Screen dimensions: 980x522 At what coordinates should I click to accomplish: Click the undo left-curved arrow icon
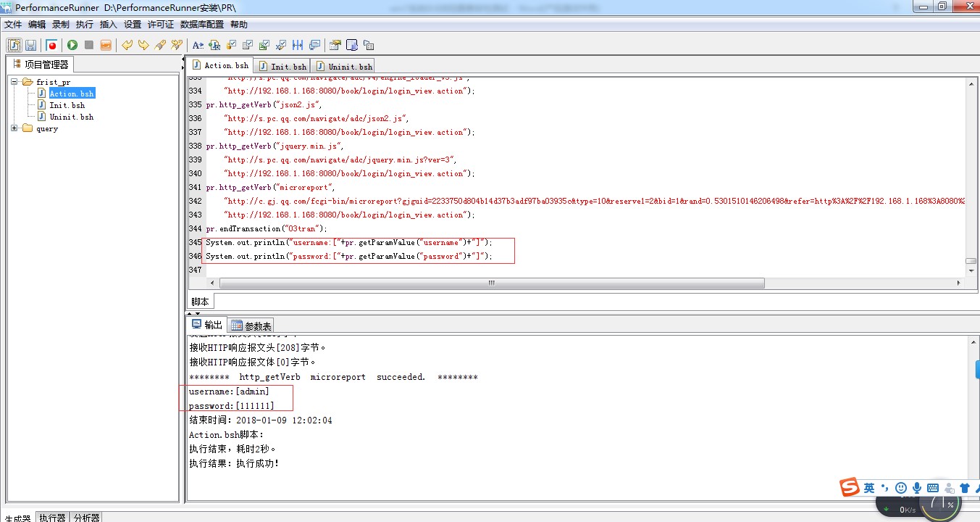click(x=127, y=45)
